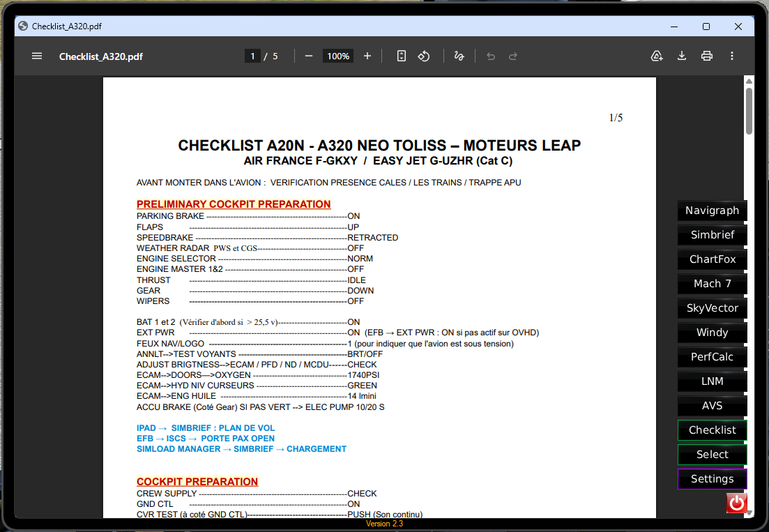The width and height of the screenshot is (769, 532).
Task: Click the 1/5 page indicator on the page
Action: [616, 118]
